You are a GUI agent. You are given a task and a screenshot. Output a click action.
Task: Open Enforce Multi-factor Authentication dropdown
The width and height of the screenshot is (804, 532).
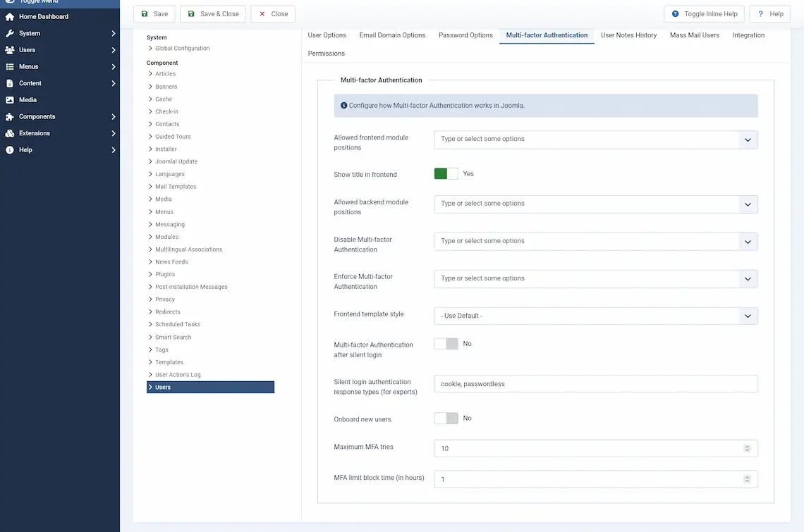click(x=595, y=278)
